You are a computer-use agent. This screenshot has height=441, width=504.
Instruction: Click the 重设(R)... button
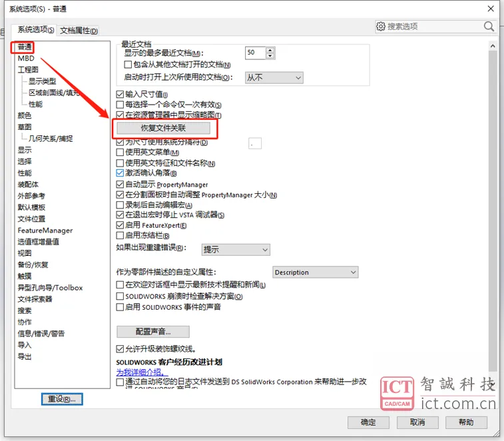62,399
